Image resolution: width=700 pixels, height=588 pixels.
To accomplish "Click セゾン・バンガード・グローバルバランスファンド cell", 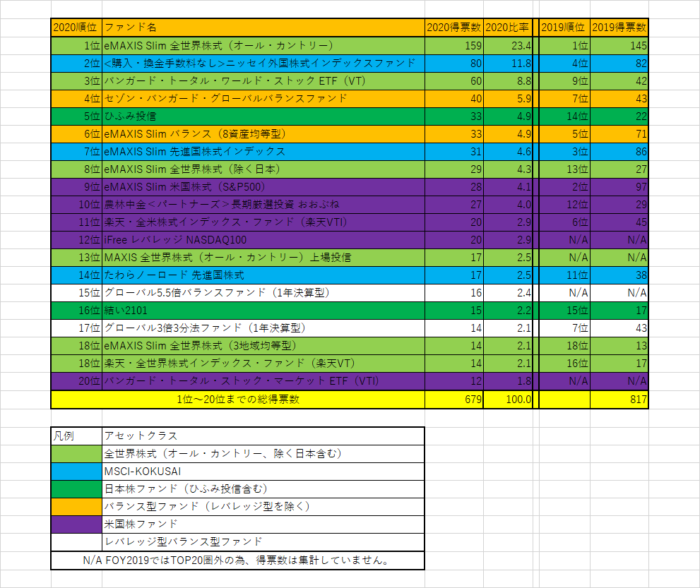I will coord(263,99).
